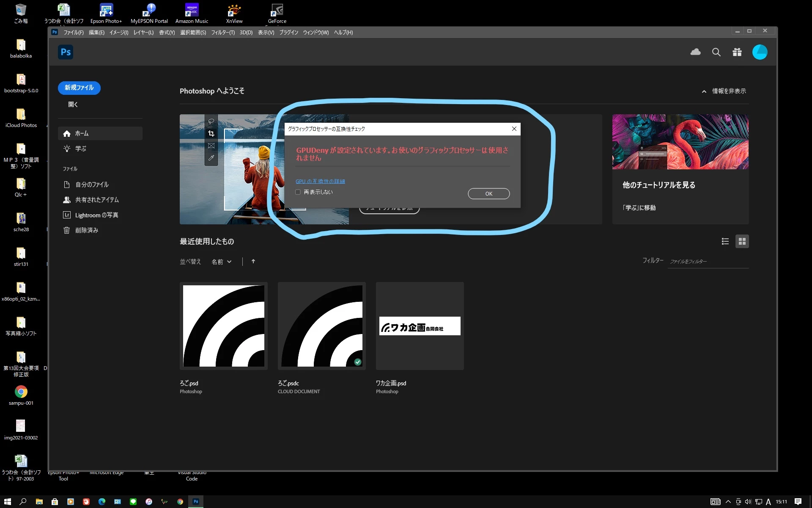Open the ワカ企画.psd thumbnail
812x508 pixels.
point(420,326)
